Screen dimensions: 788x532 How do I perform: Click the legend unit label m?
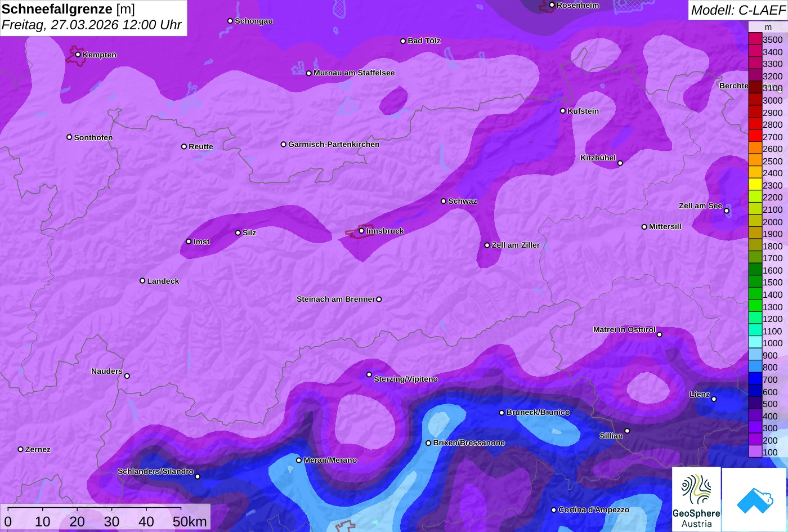(x=768, y=27)
